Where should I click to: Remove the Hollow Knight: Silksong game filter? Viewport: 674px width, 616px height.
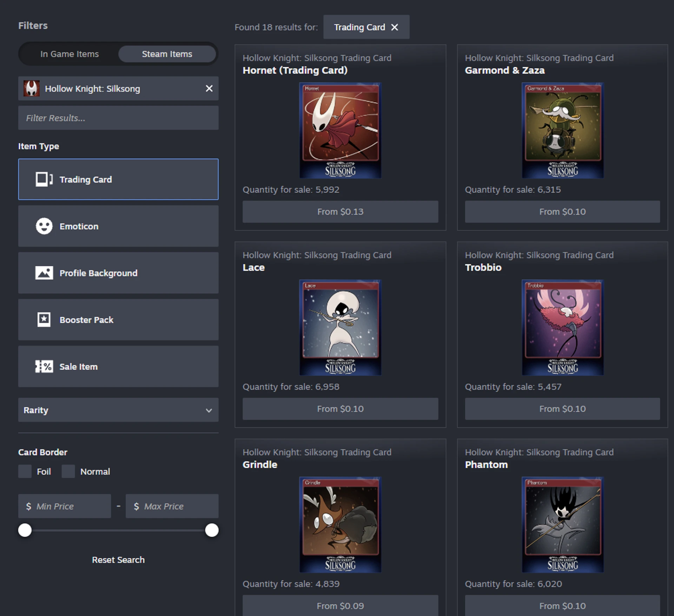click(x=209, y=89)
